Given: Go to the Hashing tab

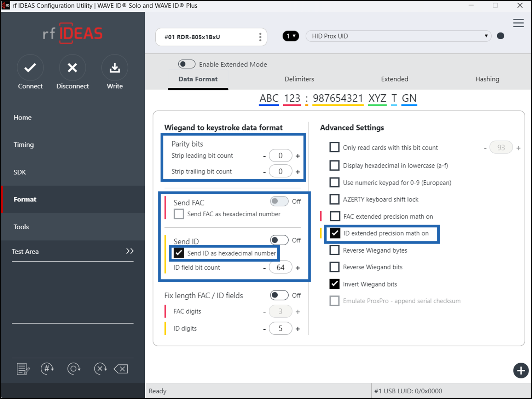Looking at the screenshot, I should (x=487, y=79).
